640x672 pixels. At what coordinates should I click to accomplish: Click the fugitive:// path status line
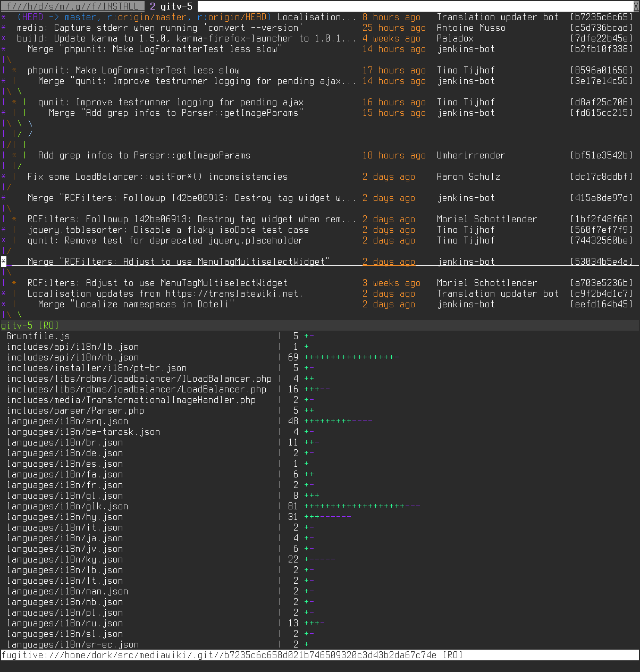(x=320, y=655)
